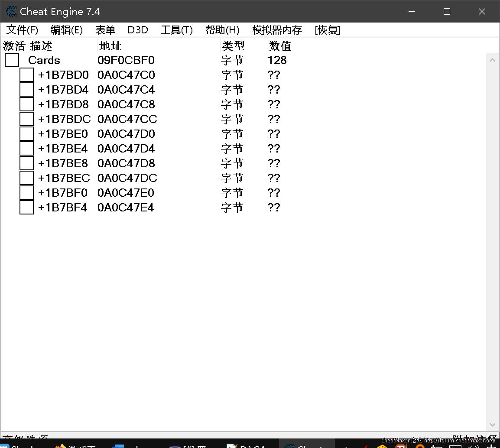The image size is (500, 448).
Task: Enable the +1B7BD0 entry checkbox
Action: (27, 75)
